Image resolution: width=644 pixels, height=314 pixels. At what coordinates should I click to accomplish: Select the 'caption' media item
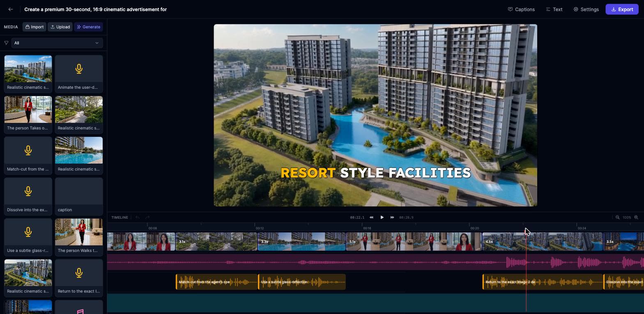(79, 196)
